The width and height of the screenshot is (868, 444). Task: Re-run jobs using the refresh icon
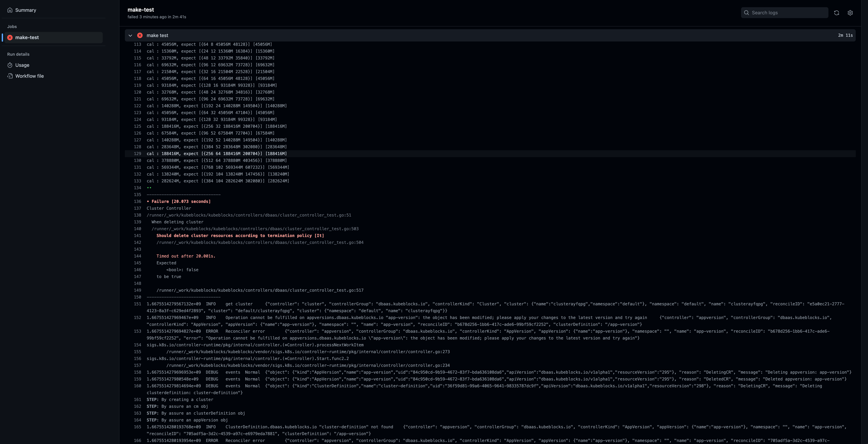click(836, 12)
